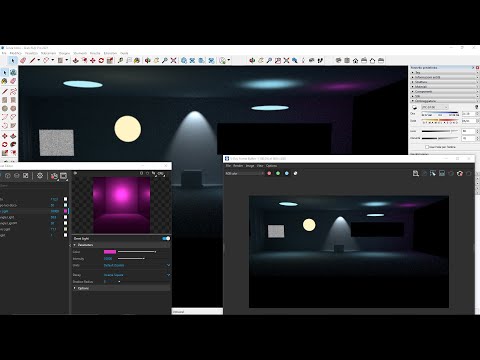Select the Circle tool in left toolbar

click(5, 108)
